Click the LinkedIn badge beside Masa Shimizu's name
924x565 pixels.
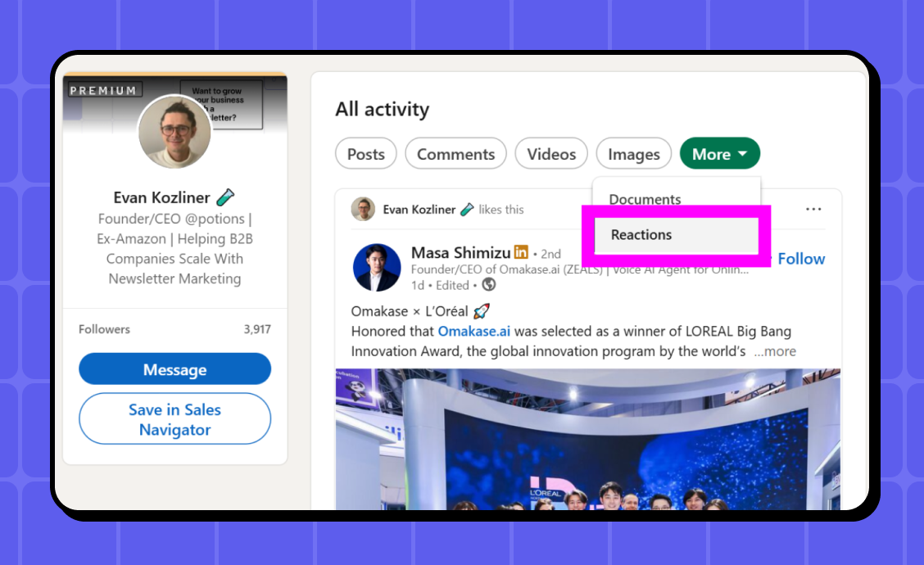521,252
